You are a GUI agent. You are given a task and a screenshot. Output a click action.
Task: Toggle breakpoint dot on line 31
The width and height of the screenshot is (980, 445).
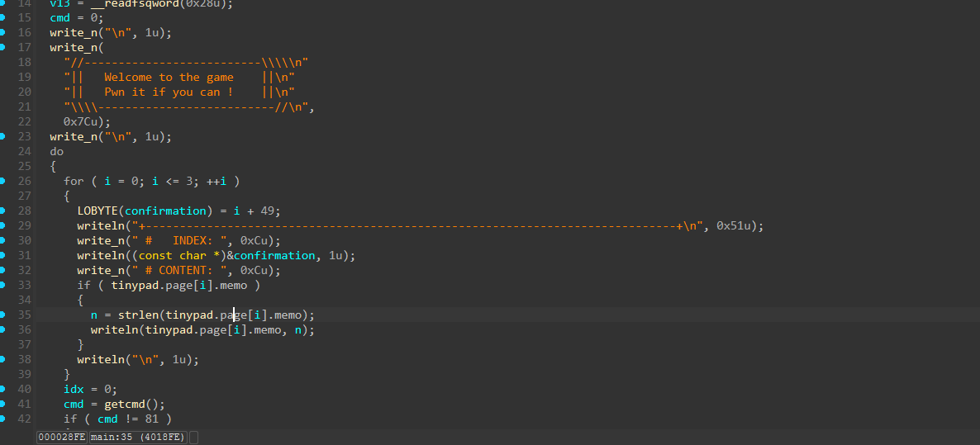point(2,255)
